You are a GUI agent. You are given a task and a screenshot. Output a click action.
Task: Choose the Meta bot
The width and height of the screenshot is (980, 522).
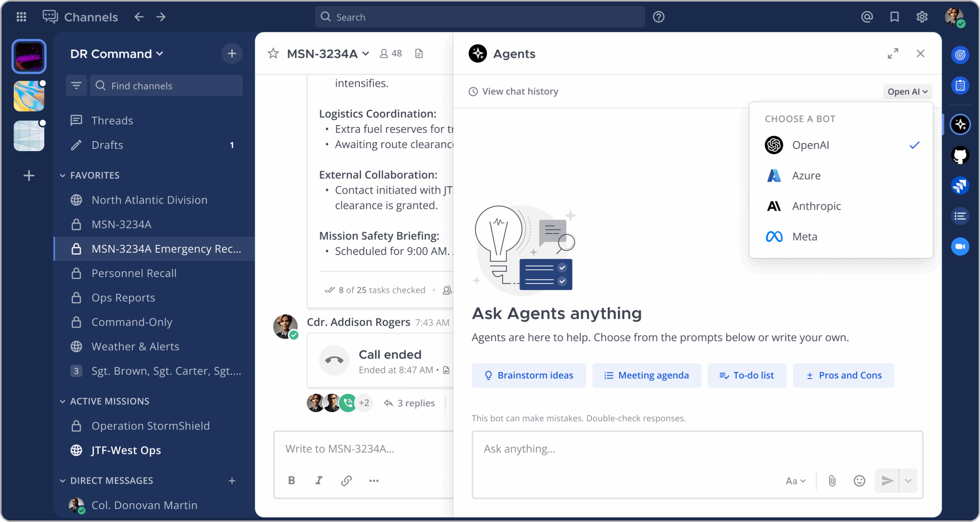(x=841, y=237)
